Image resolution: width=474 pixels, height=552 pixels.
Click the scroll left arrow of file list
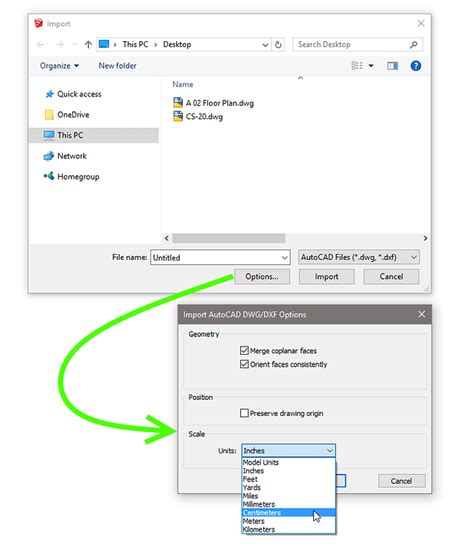(x=167, y=238)
